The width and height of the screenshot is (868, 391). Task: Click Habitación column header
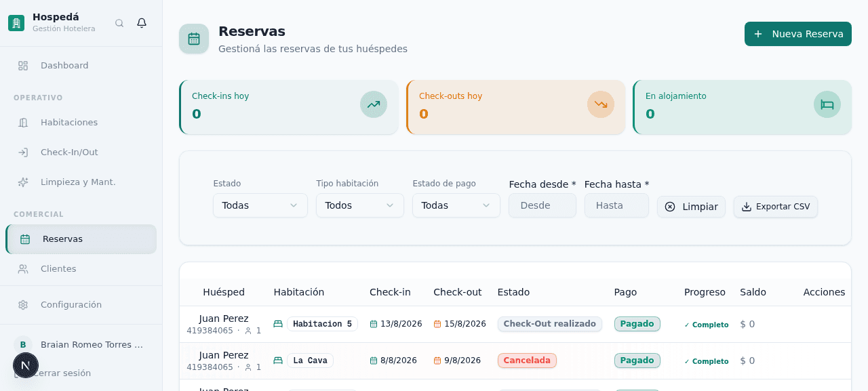pos(299,292)
